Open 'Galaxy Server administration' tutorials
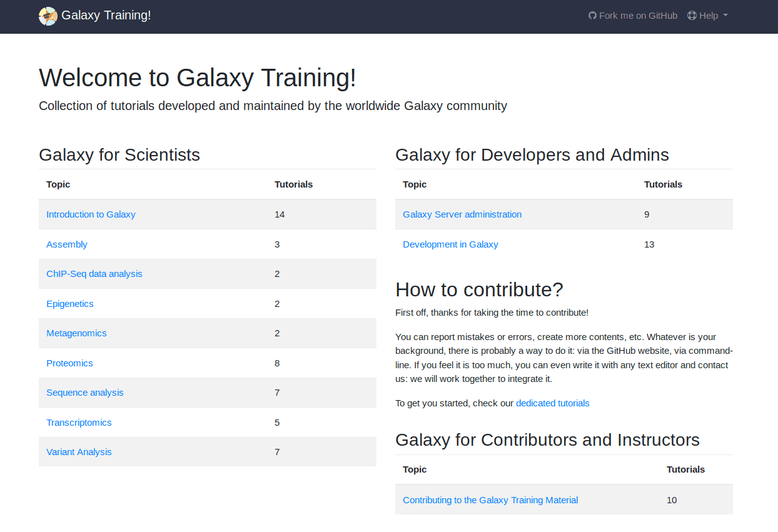The width and height of the screenshot is (778, 532). [462, 214]
